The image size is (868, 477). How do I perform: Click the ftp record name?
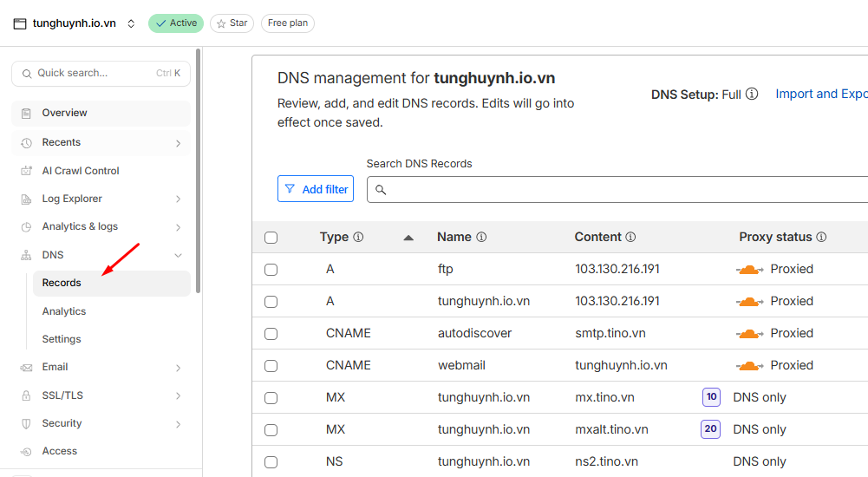pyautogui.click(x=445, y=269)
